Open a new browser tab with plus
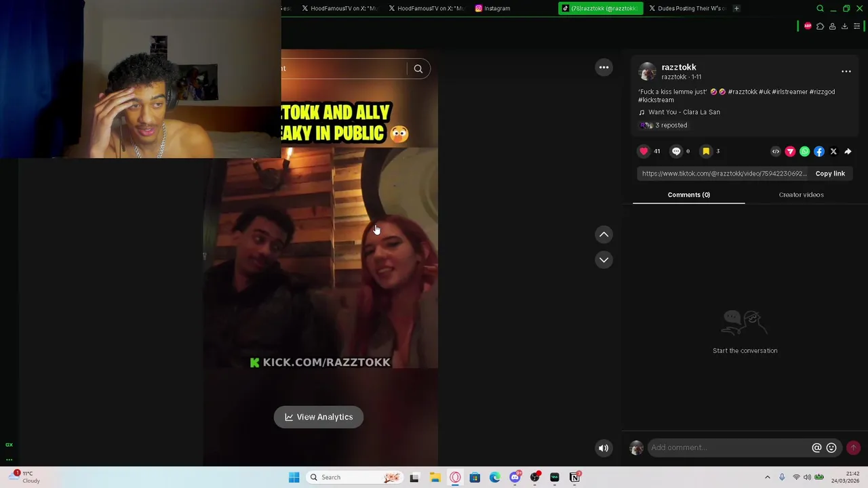The height and width of the screenshot is (488, 868). [736, 8]
